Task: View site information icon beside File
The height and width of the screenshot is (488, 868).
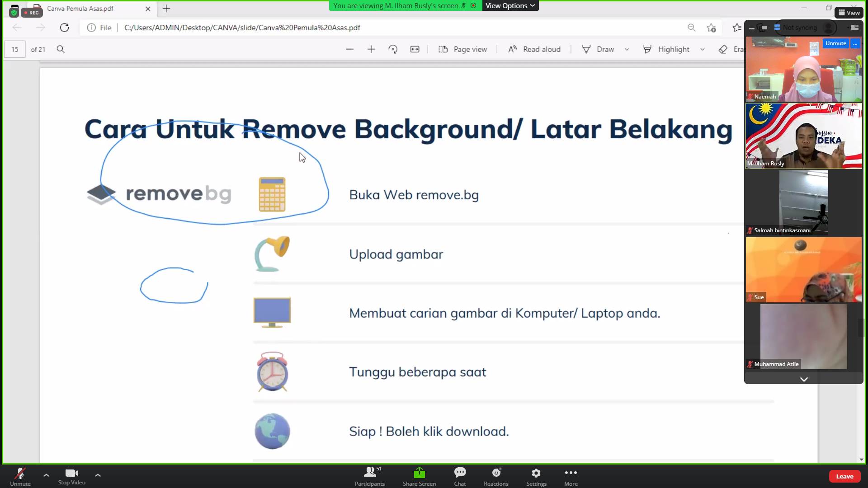Action: (91, 28)
